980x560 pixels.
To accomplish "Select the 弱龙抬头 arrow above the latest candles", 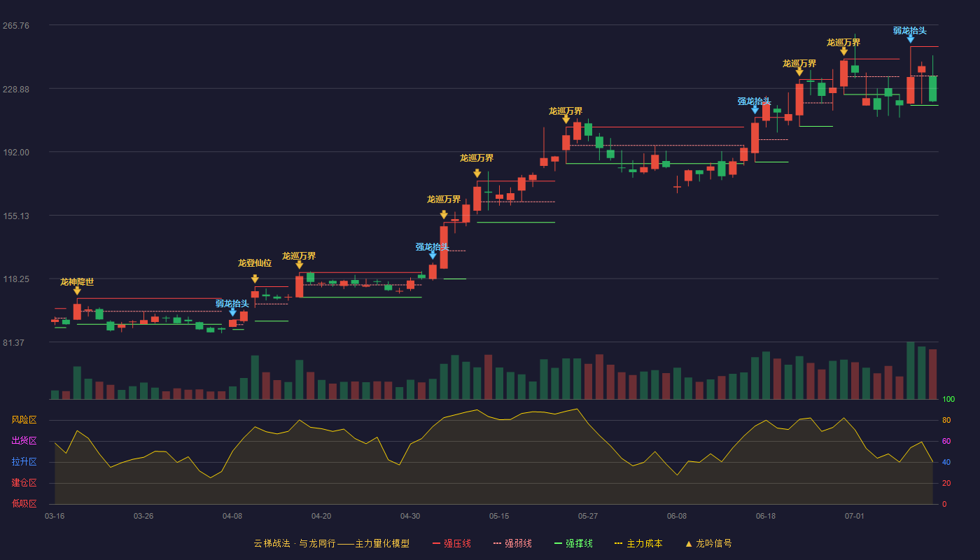I will (x=910, y=39).
